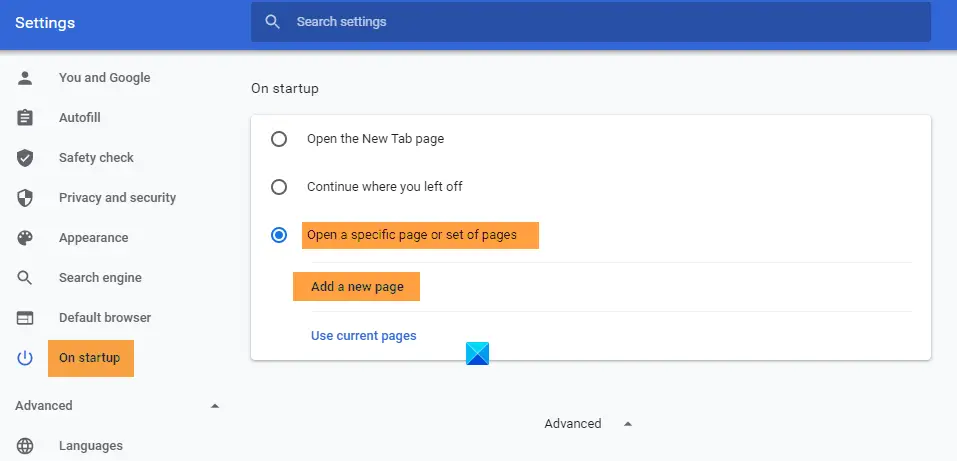This screenshot has width=957, height=461.
Task: Open the On startup settings section
Action: pos(89,358)
